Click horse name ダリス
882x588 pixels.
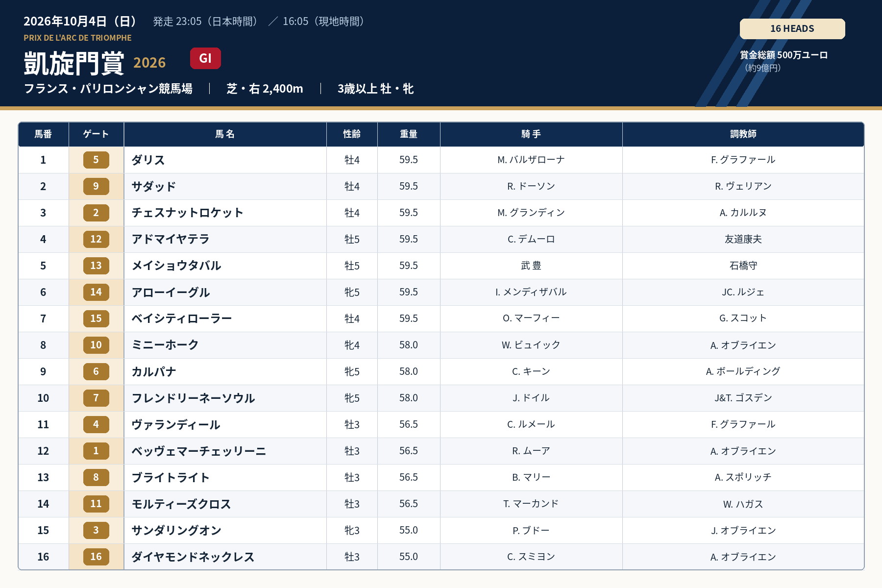click(x=148, y=160)
